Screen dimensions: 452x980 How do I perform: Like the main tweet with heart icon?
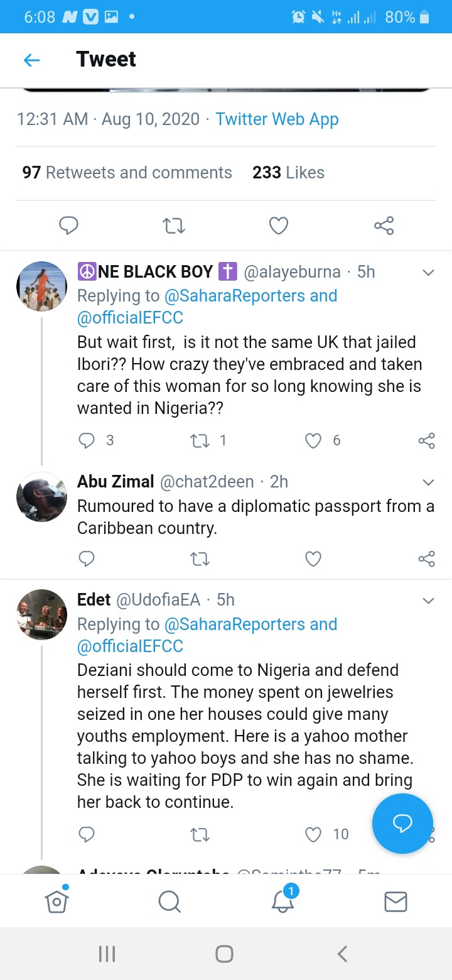[279, 226]
